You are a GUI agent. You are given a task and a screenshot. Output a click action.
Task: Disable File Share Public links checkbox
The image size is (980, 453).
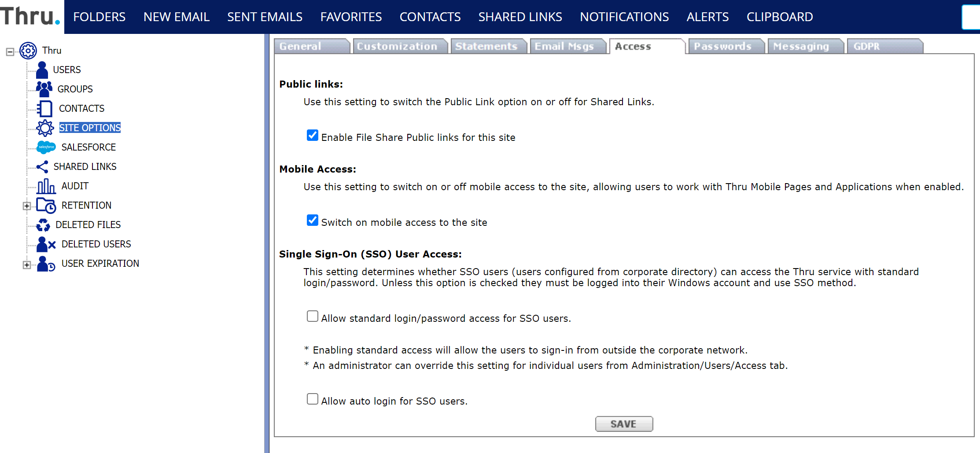pos(313,135)
